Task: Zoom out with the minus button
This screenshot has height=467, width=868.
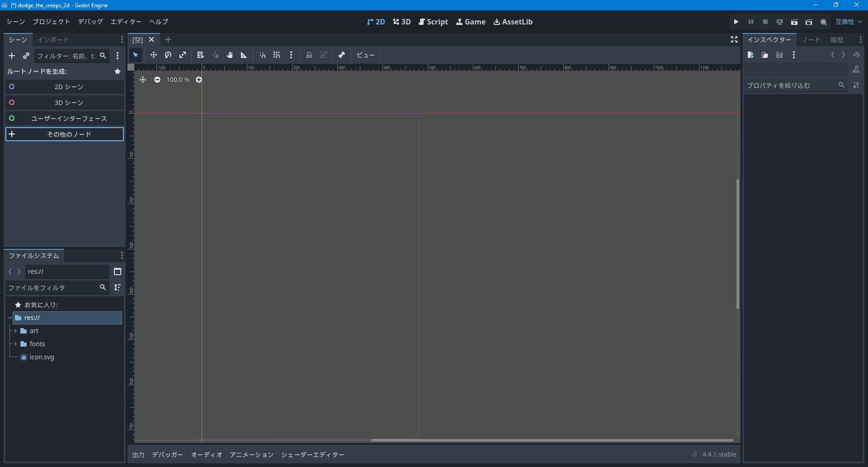Action: click(x=157, y=80)
